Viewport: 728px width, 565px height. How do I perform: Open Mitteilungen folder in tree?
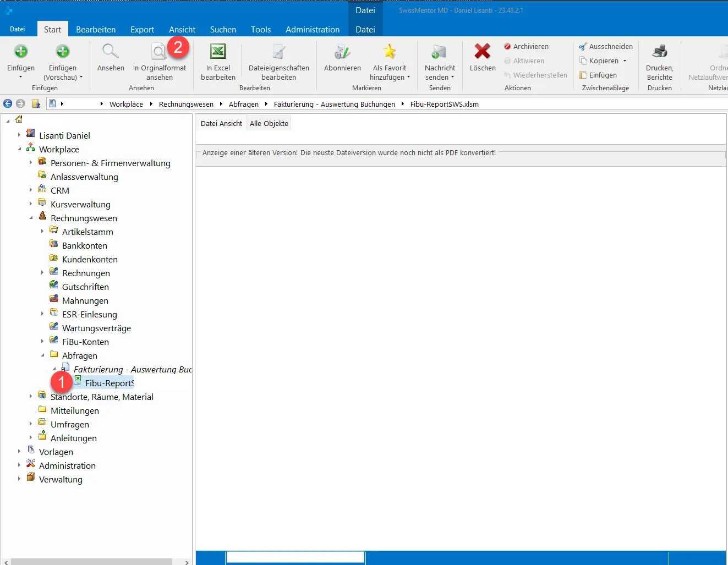point(75,410)
